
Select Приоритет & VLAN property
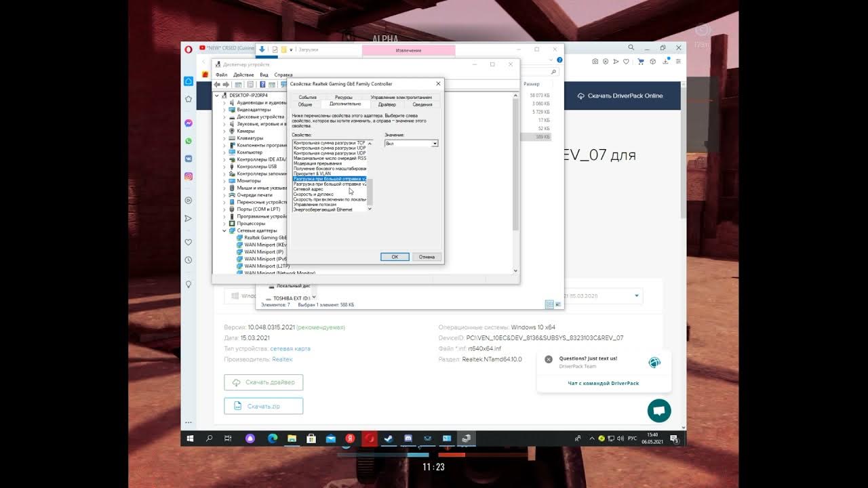(x=312, y=174)
